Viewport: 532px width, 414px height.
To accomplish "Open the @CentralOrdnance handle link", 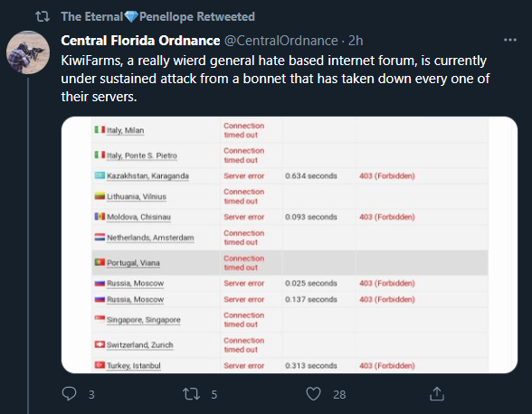I will tap(281, 41).
